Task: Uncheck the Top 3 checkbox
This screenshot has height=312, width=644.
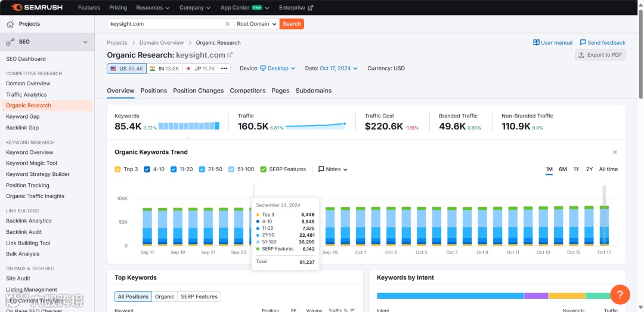Action: click(x=117, y=169)
